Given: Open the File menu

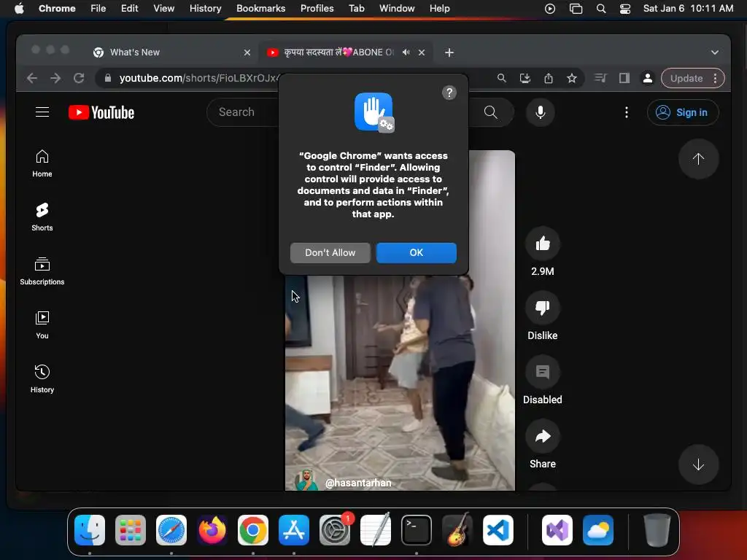Looking at the screenshot, I should (98, 9).
